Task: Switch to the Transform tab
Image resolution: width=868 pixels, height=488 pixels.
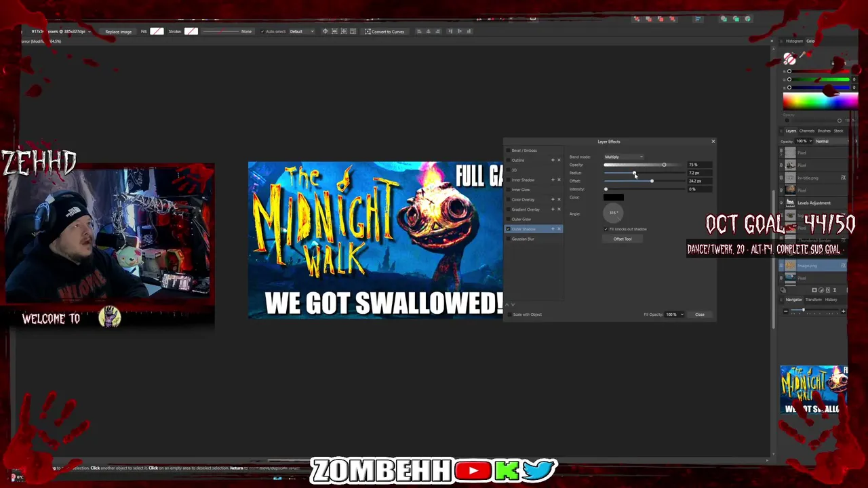Action: 813,300
